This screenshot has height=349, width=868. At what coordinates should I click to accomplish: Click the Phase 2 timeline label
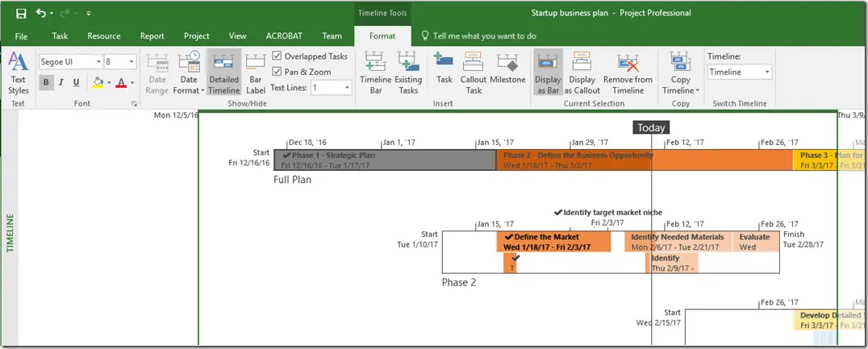(459, 283)
